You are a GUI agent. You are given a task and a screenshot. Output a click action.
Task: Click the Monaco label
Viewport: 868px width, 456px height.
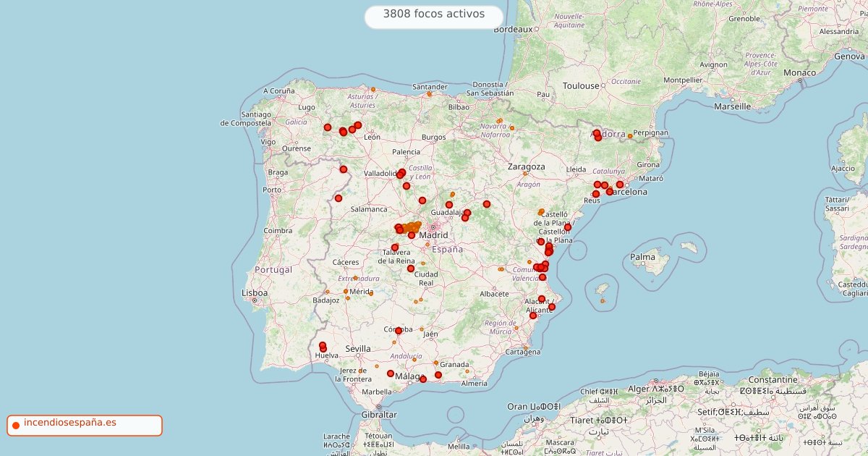click(799, 72)
